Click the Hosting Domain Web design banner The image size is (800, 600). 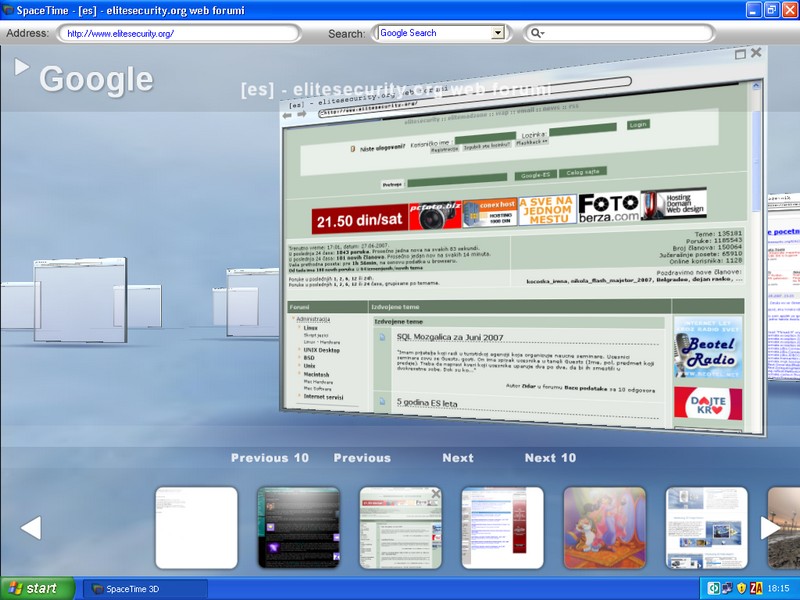673,204
